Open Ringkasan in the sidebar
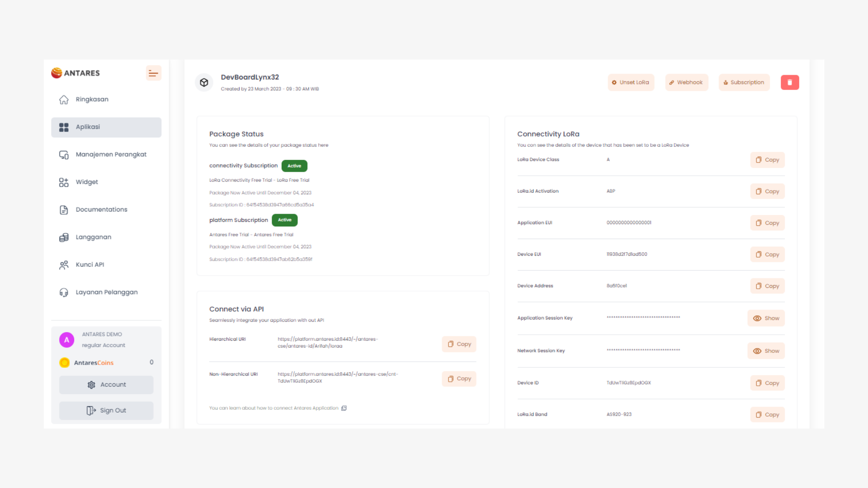868x488 pixels. pos(92,99)
